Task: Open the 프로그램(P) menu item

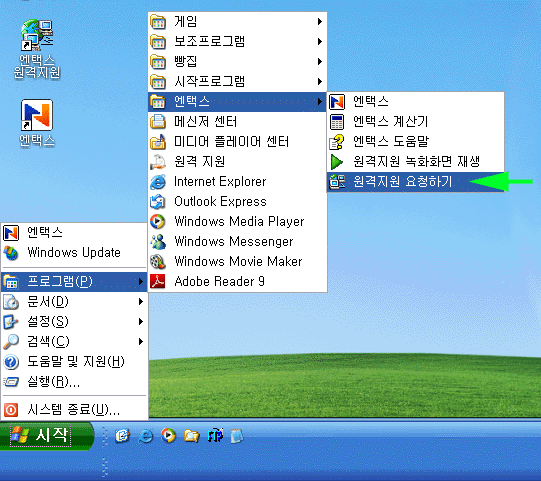Action: [x=75, y=282]
